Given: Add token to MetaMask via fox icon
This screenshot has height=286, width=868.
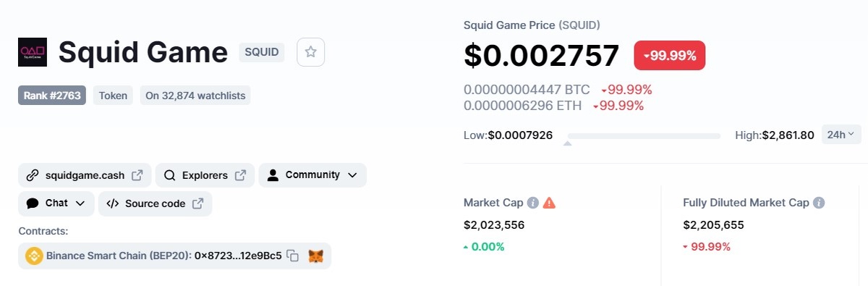Looking at the screenshot, I should point(316,256).
